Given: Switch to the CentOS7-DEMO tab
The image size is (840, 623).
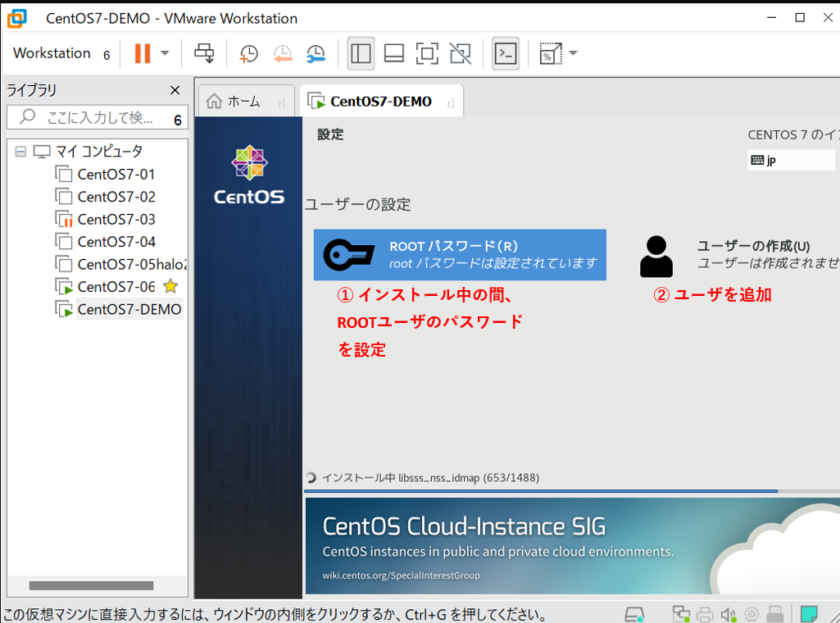Looking at the screenshot, I should coord(381,102).
